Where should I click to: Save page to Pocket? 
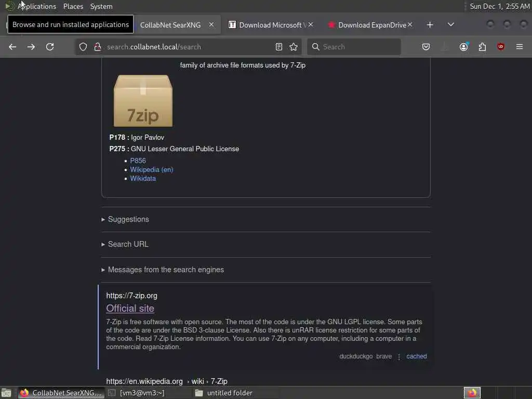(426, 47)
